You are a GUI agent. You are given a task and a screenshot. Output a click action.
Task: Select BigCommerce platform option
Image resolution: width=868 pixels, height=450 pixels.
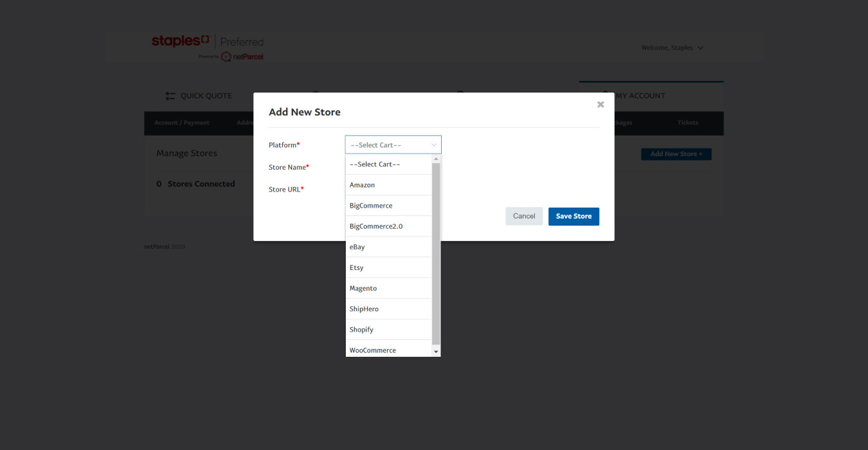(x=388, y=206)
